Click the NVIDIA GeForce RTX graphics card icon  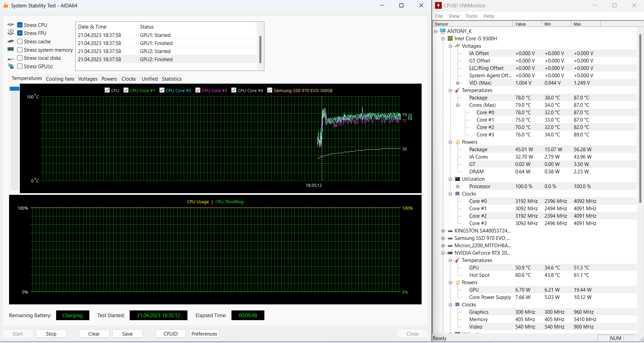(x=450, y=253)
